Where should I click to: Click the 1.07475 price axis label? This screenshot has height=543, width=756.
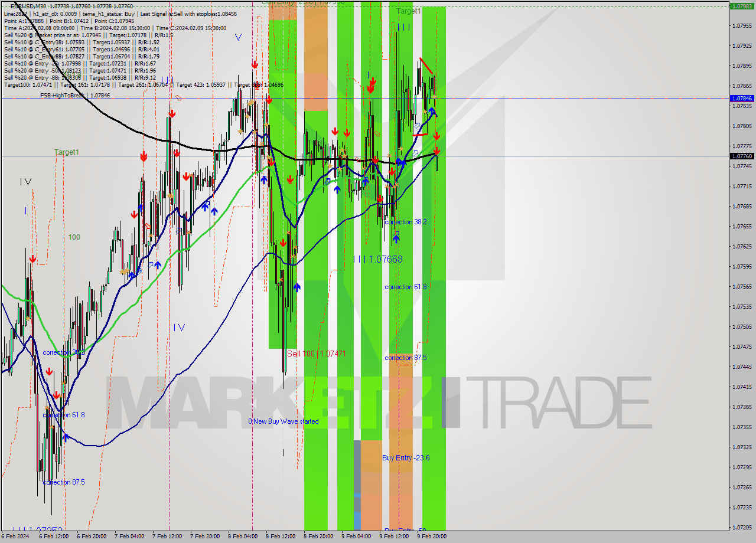pyautogui.click(x=742, y=346)
